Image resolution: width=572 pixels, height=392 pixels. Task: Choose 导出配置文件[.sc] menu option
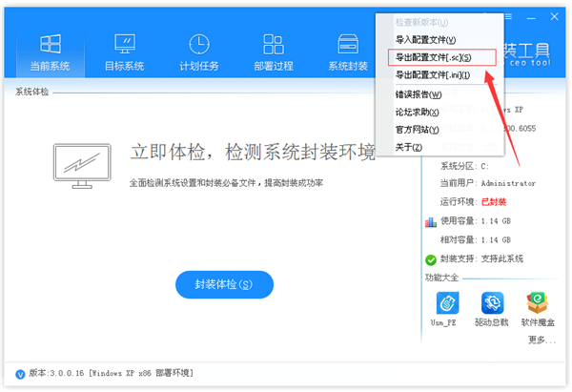pos(433,57)
